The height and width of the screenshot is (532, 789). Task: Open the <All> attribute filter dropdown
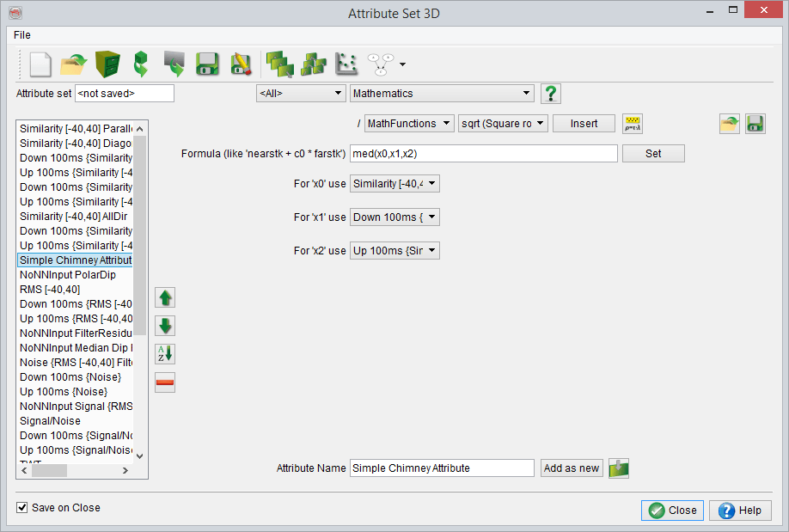click(300, 94)
